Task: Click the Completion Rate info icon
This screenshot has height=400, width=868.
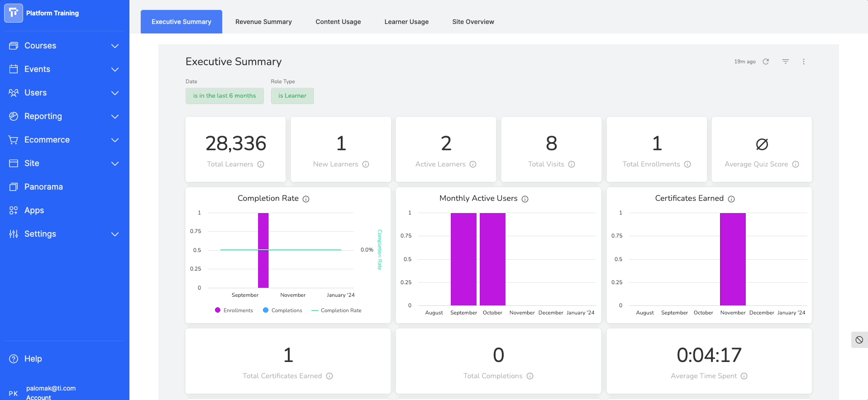Action: point(306,199)
